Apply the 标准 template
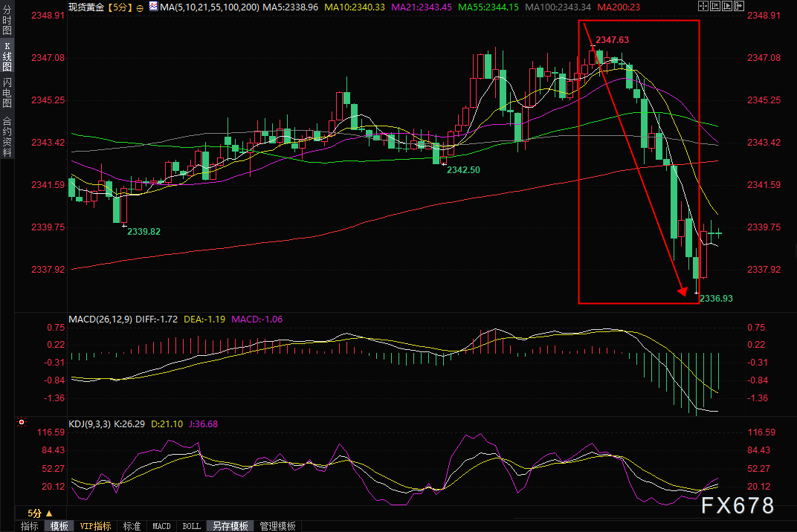The width and height of the screenshot is (797, 532). 132,526
